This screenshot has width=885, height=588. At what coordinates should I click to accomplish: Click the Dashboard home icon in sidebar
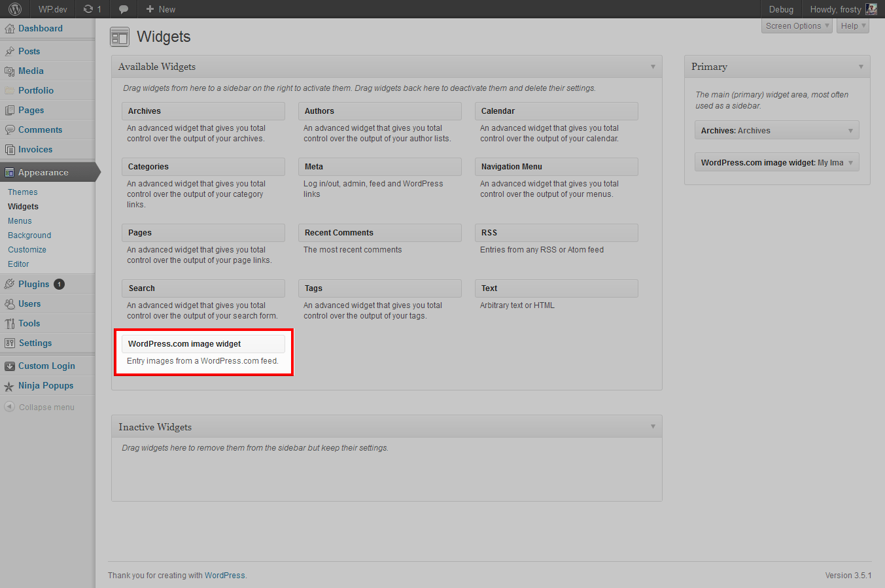coord(9,29)
